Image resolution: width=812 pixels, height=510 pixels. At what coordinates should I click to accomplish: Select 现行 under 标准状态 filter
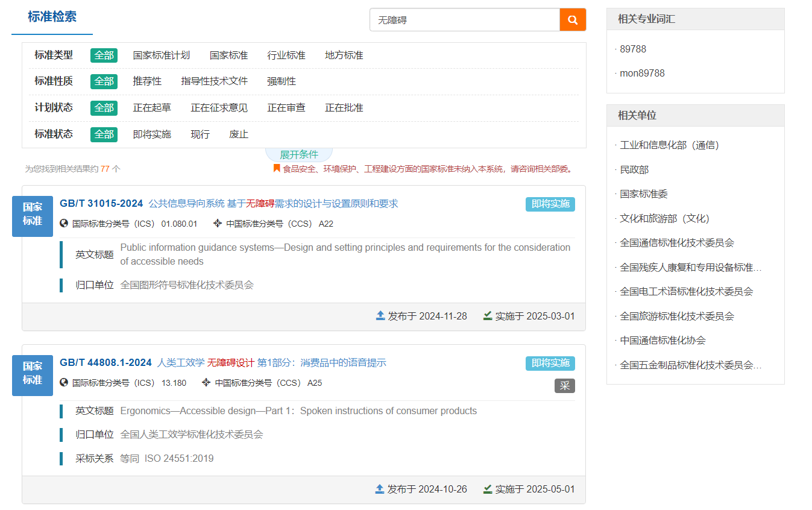tap(200, 134)
